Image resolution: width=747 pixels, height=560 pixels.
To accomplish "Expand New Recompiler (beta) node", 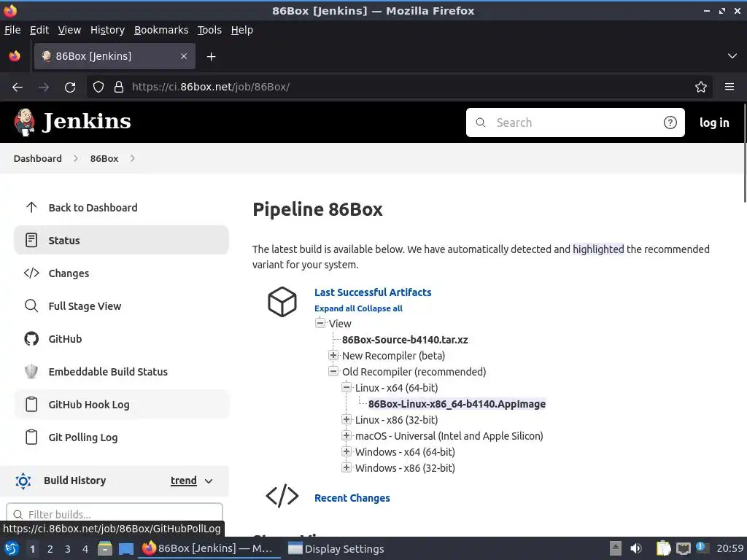I will 333,355.
